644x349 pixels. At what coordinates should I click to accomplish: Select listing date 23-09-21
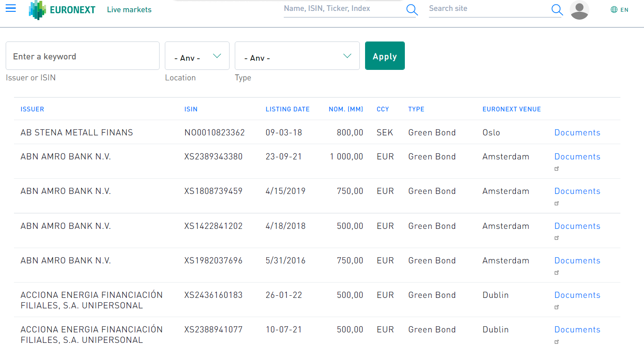coord(284,156)
